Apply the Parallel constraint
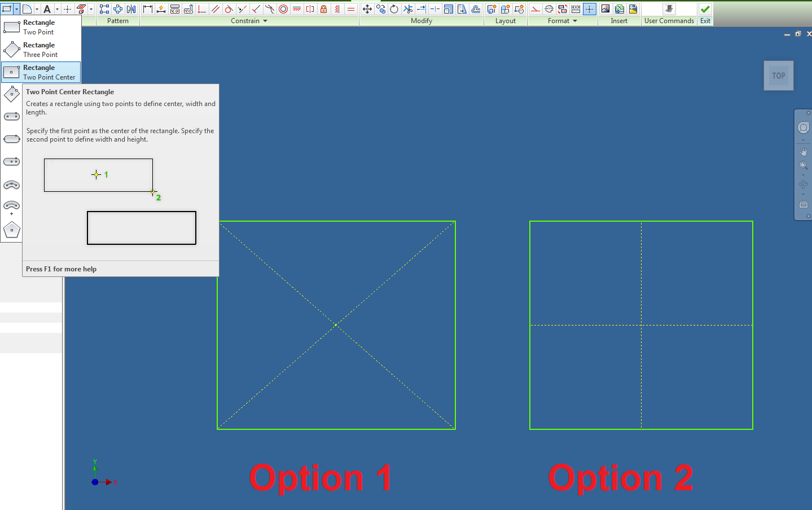Image resolution: width=812 pixels, height=510 pixels. pyautogui.click(x=215, y=8)
